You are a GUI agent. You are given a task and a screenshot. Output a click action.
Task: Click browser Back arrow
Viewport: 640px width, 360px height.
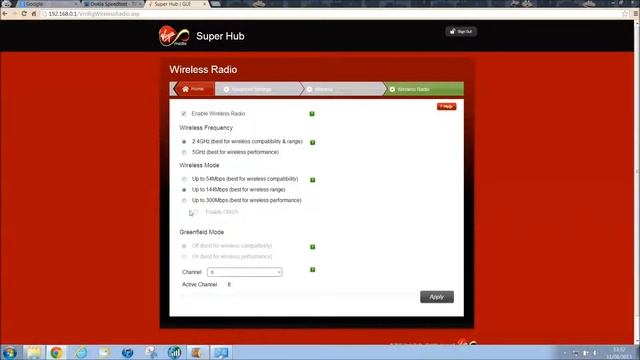pos(5,13)
